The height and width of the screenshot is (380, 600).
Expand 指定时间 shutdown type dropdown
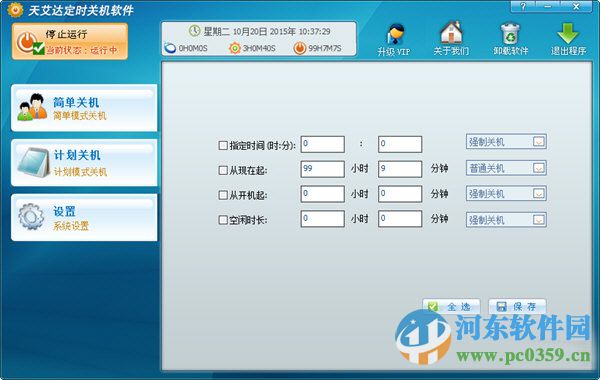pyautogui.click(x=539, y=142)
